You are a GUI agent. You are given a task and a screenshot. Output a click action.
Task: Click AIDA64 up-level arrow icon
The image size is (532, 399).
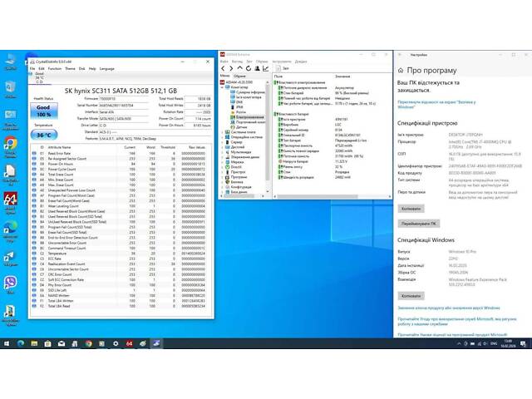tap(240, 68)
